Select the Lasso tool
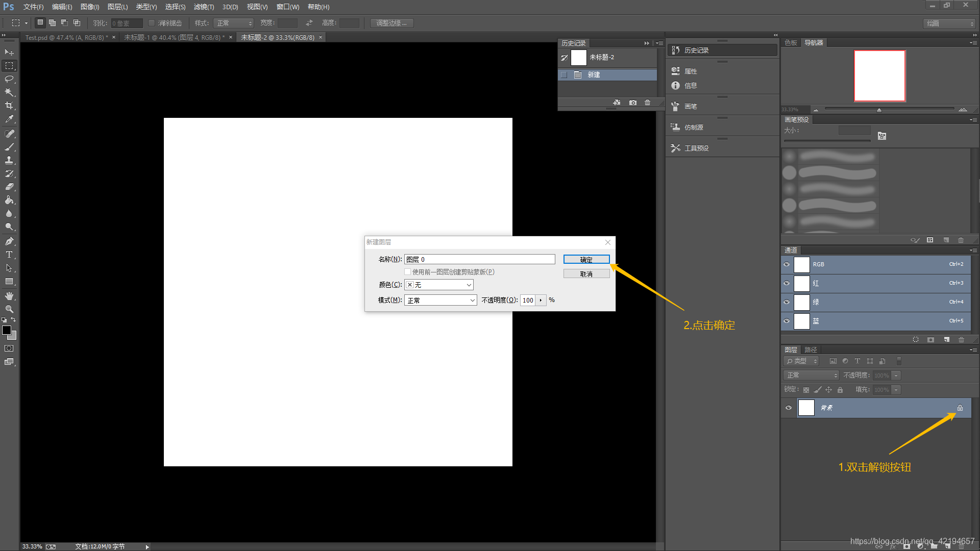Screen dimensions: 980x551 [9, 79]
